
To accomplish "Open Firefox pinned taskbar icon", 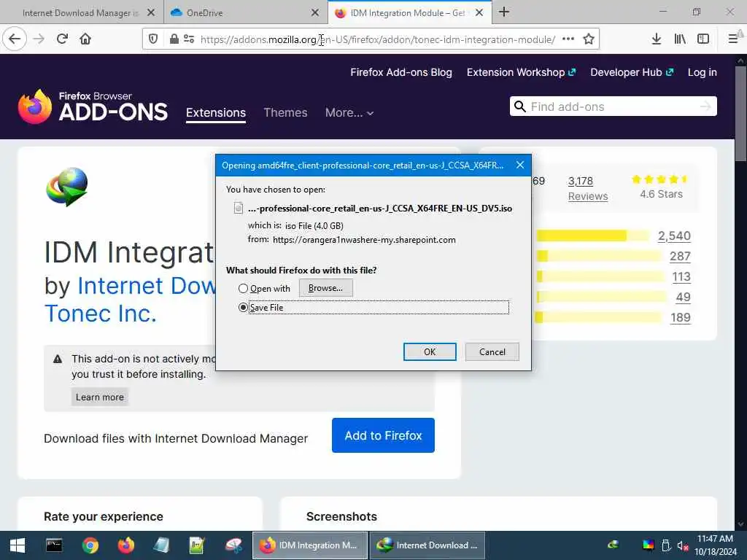I will pos(125,545).
